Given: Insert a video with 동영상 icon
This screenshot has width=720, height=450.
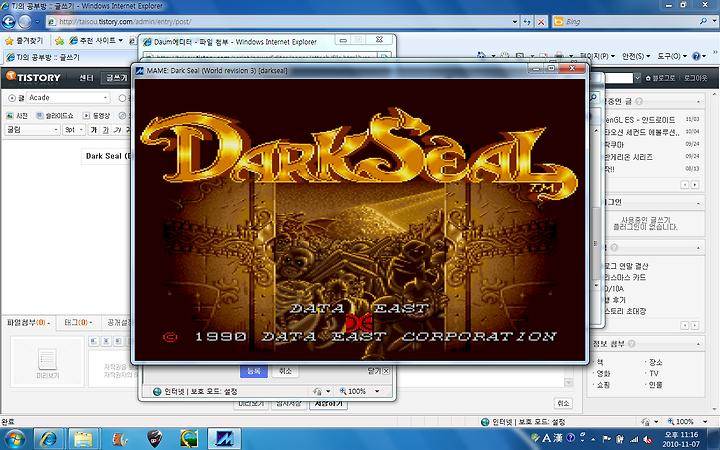Looking at the screenshot, I should coord(96,116).
